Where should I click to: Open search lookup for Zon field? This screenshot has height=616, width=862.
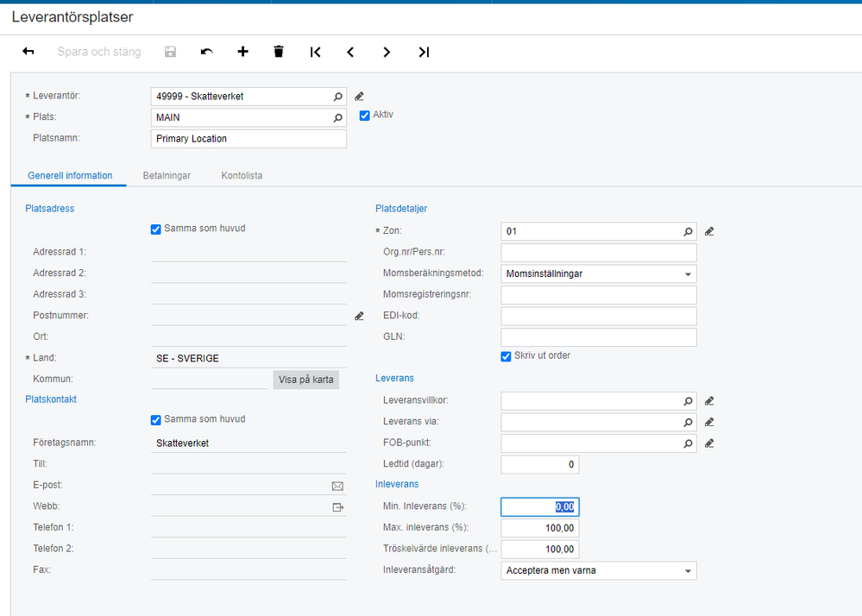tap(688, 232)
